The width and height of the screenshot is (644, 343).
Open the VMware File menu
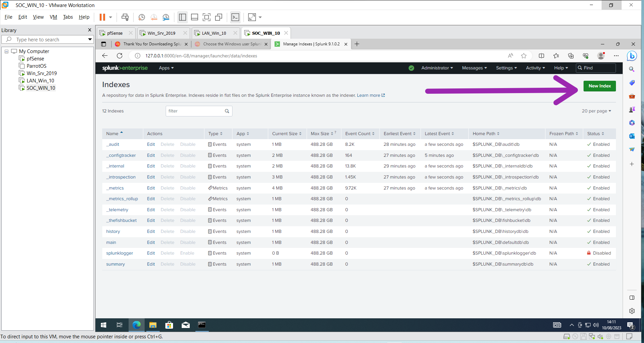click(8, 17)
